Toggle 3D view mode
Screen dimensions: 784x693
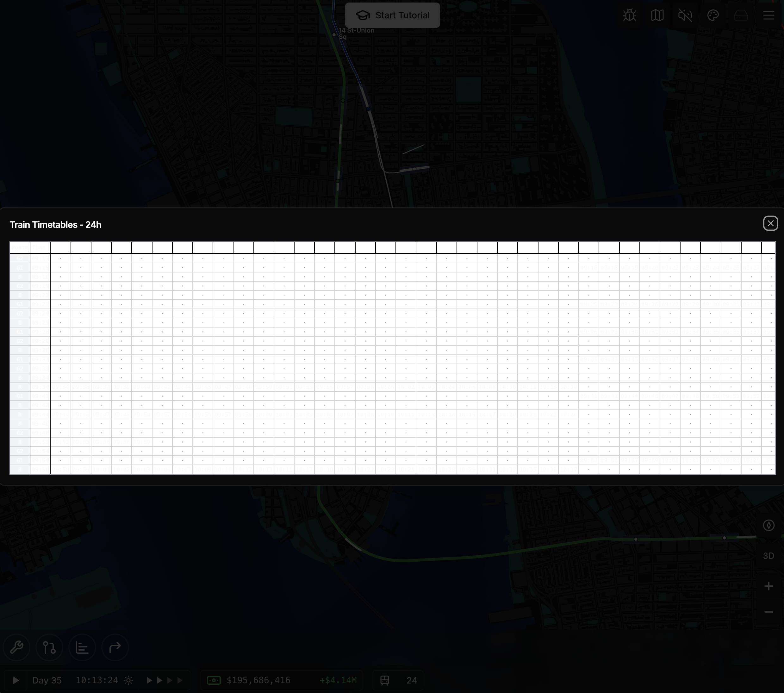pos(769,555)
